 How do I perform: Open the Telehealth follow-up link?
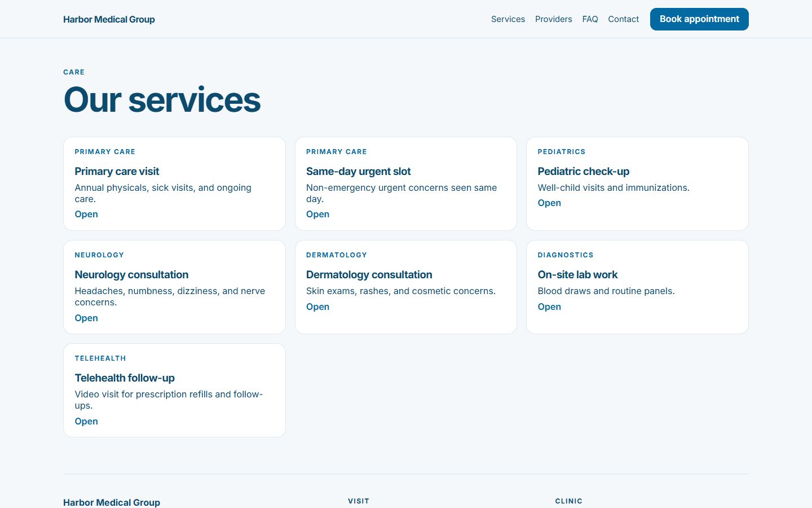[86, 422]
